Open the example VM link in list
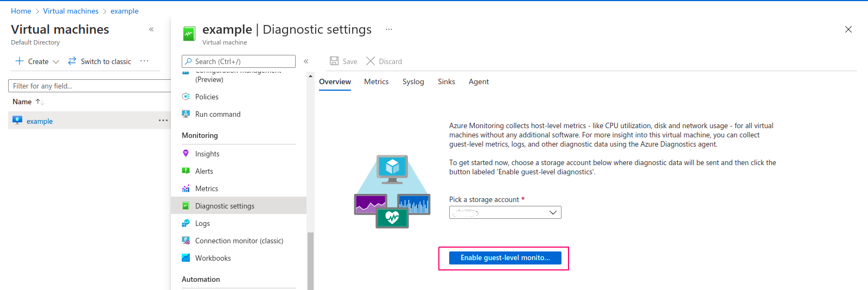868x290 pixels. click(40, 121)
